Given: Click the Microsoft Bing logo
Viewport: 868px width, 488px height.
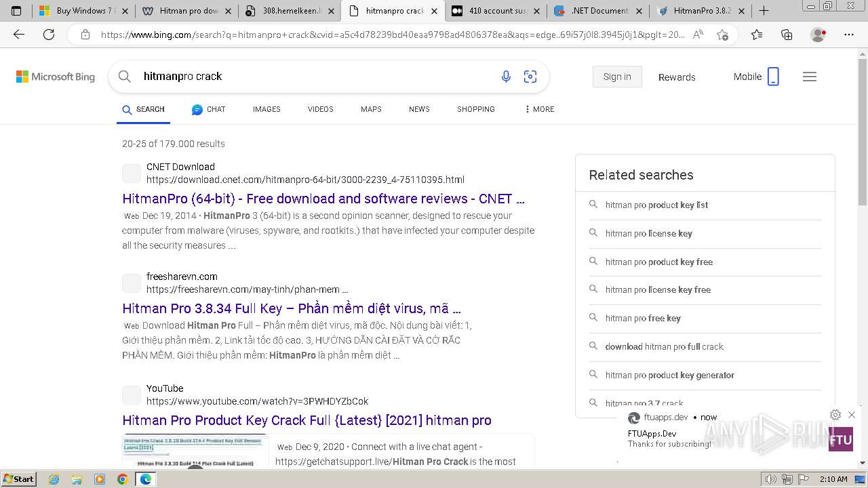Looking at the screenshot, I should click(56, 77).
